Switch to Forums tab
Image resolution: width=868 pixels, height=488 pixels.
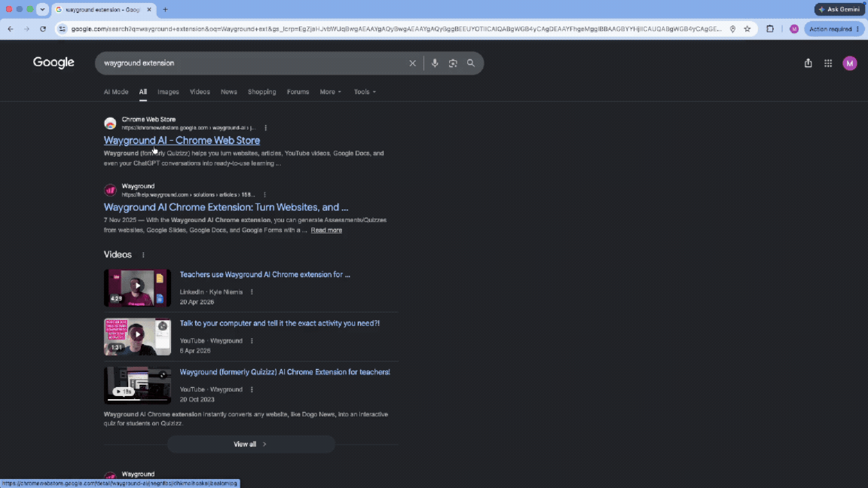pos(298,92)
